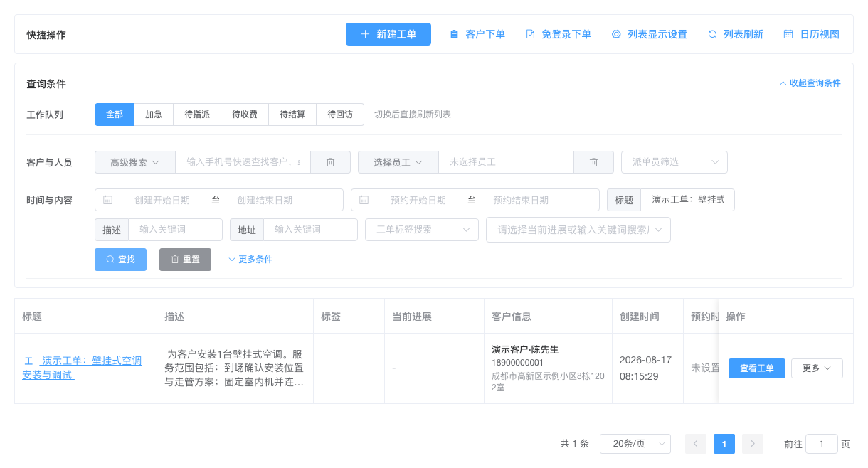
Task: Click customer name 演示客户·陈先生
Action: (x=525, y=350)
